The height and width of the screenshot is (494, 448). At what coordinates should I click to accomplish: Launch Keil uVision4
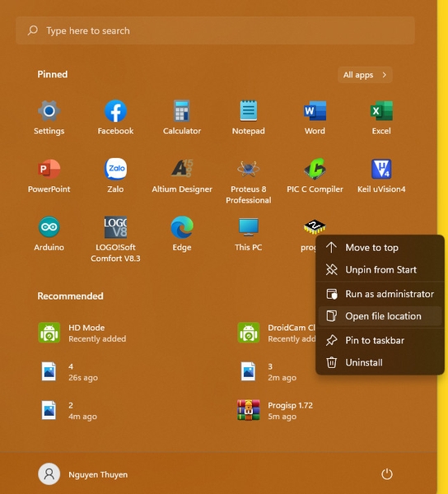[381, 175]
